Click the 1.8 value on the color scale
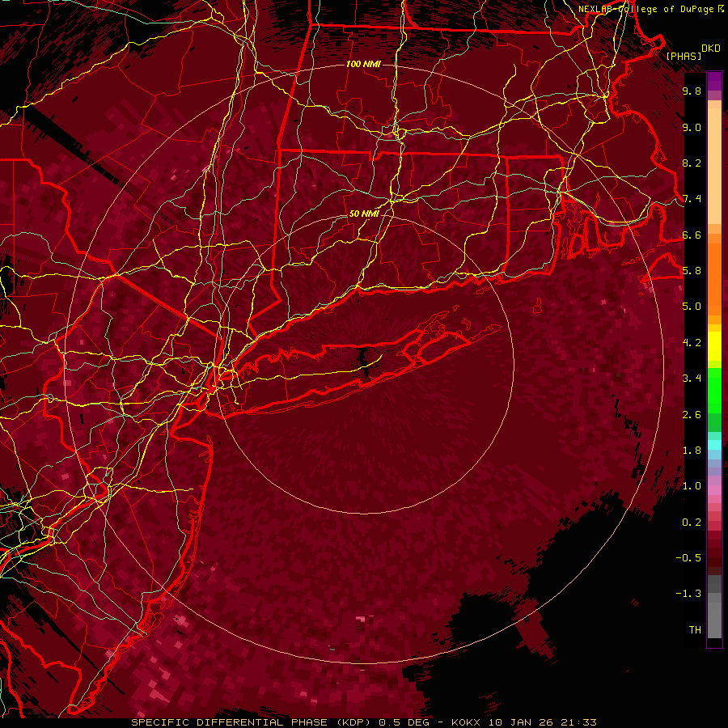The height and width of the screenshot is (728, 728). 692,451
